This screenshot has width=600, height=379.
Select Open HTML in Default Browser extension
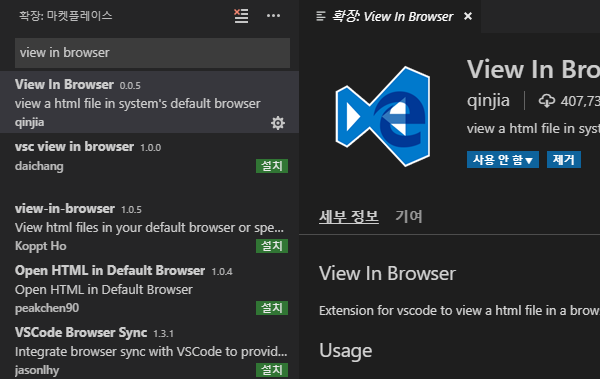[149, 288]
